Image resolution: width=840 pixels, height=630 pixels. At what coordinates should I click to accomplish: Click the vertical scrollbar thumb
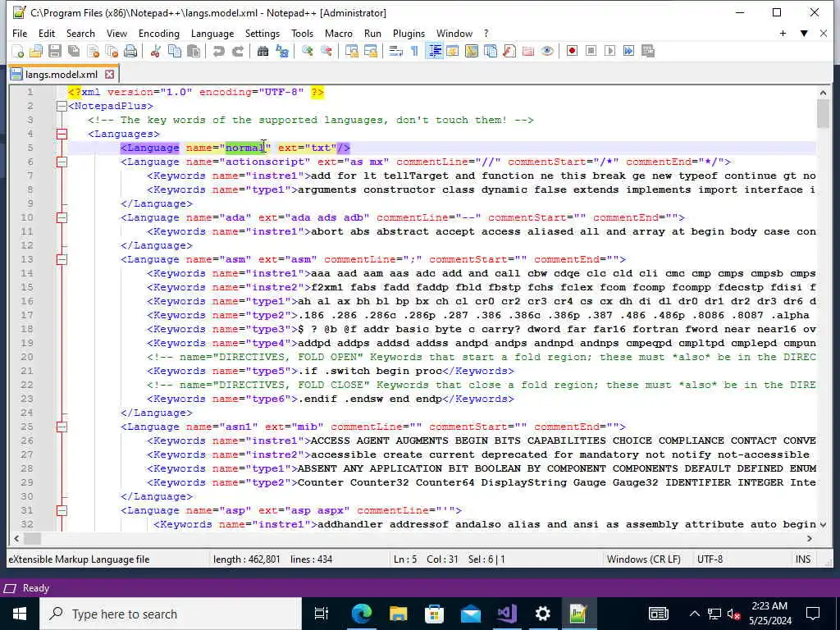pyautogui.click(x=823, y=113)
